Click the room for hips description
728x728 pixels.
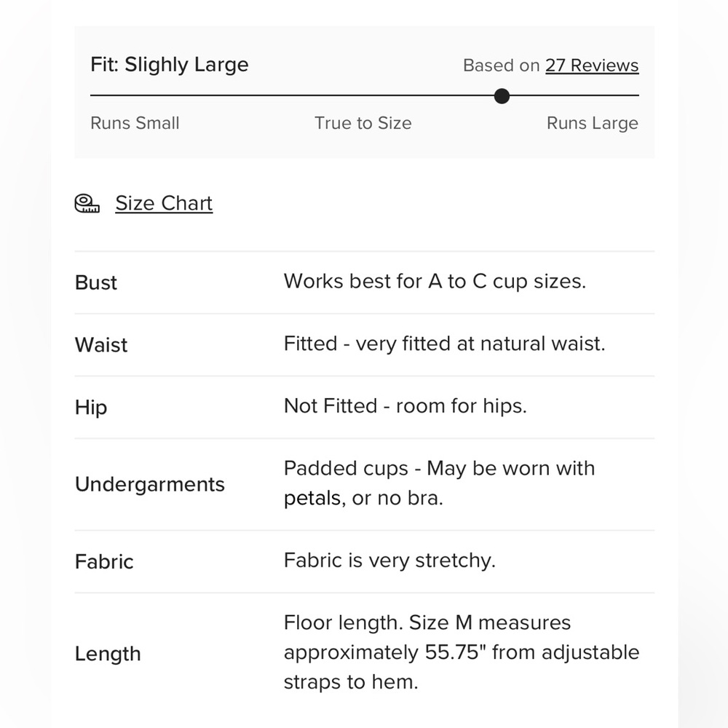[x=405, y=406]
